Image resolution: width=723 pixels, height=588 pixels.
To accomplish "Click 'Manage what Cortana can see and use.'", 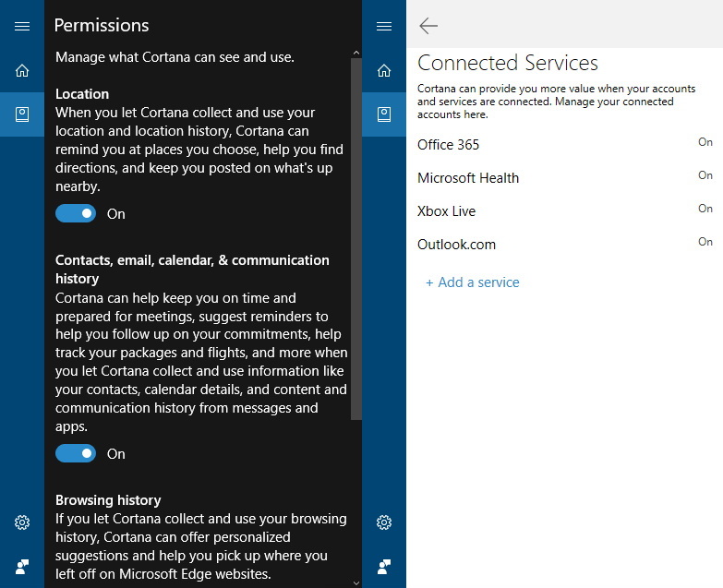I will click(175, 57).
